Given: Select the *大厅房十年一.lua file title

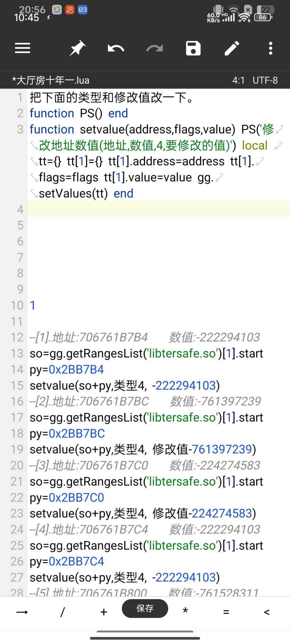Looking at the screenshot, I should (x=51, y=80).
